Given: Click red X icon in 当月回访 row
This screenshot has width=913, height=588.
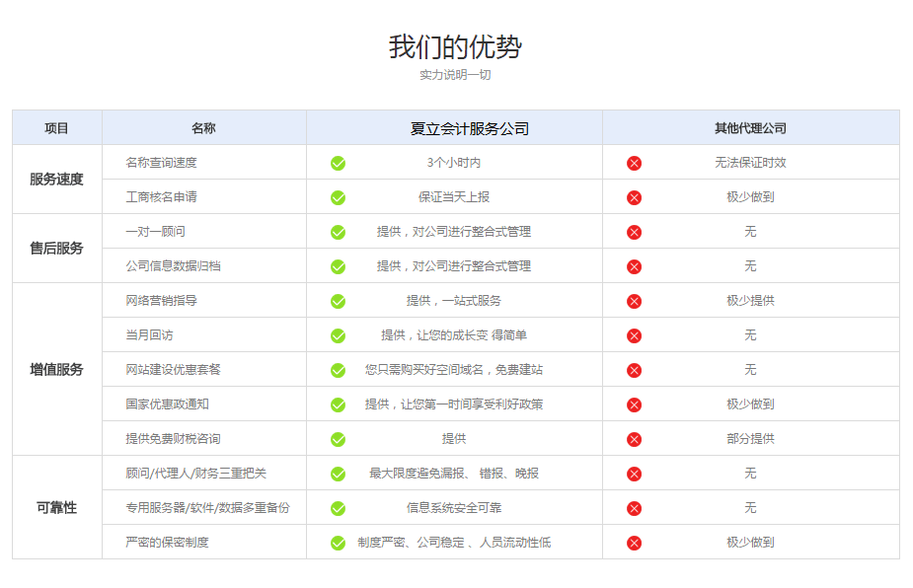Looking at the screenshot, I should 634,335.
